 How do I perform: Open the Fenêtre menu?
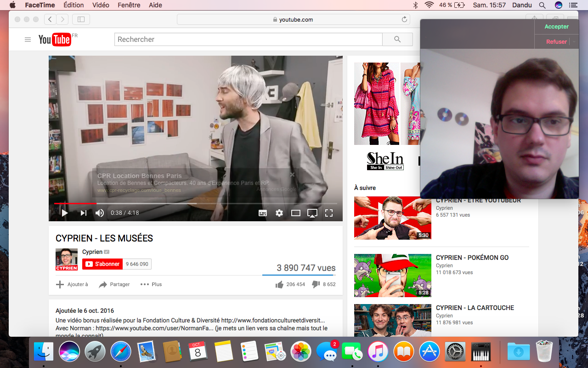click(x=129, y=5)
